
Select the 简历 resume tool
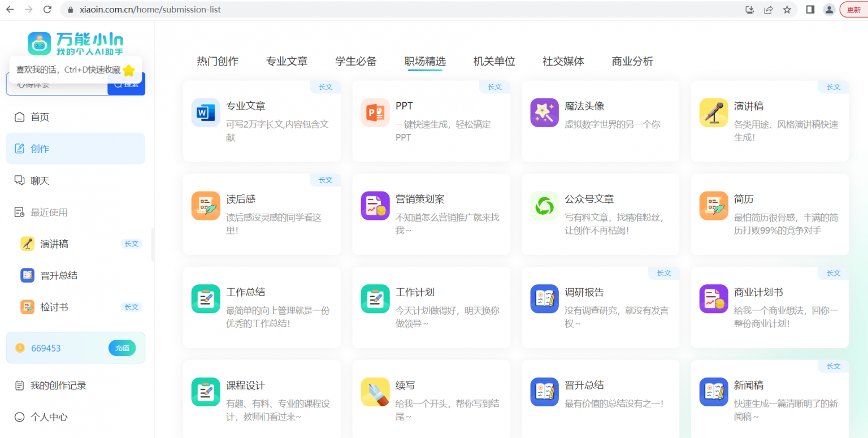click(770, 214)
